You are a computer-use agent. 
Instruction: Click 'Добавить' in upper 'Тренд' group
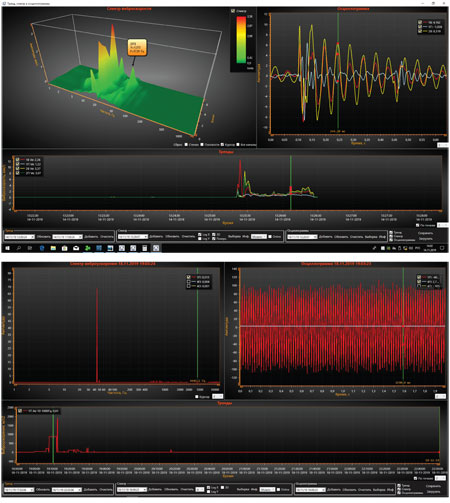[x=91, y=237]
